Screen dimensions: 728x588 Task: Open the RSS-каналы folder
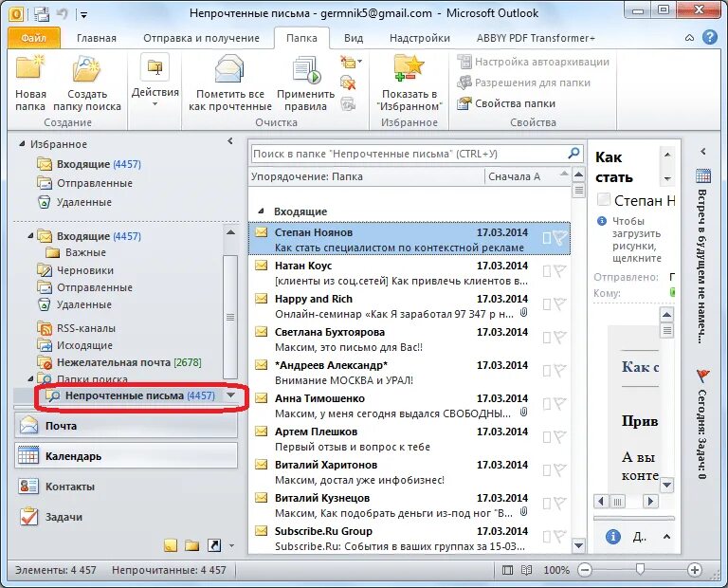coord(77,328)
